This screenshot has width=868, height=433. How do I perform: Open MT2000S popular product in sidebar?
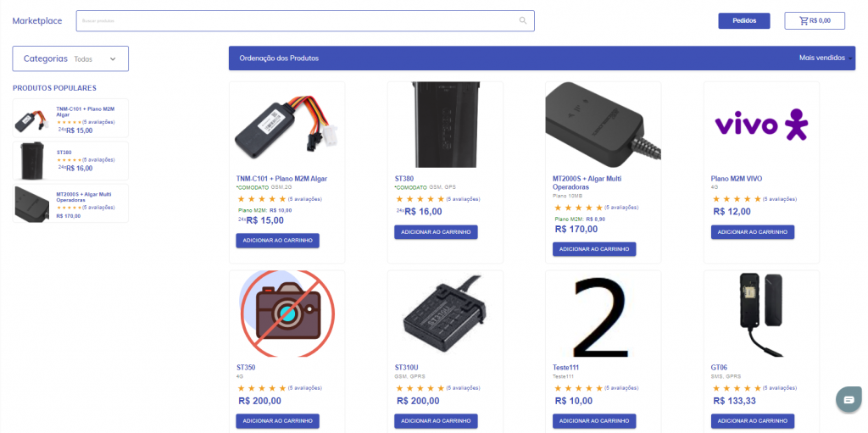pyautogui.click(x=70, y=203)
